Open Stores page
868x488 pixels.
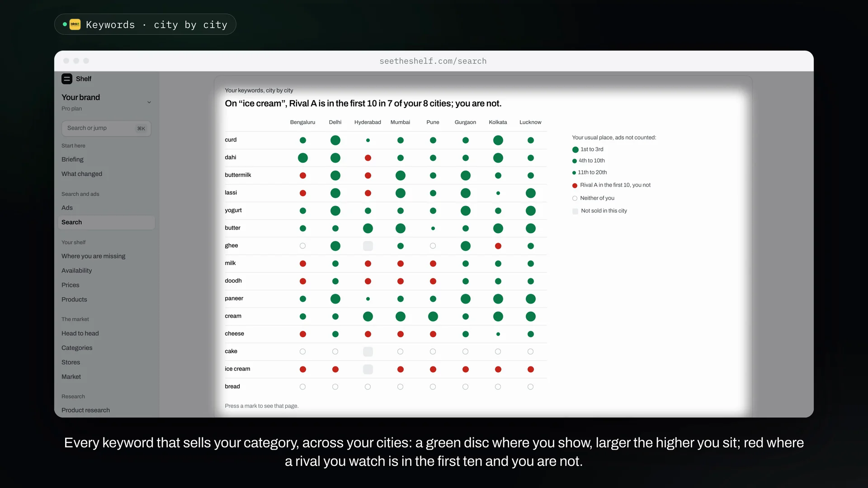[71, 362]
